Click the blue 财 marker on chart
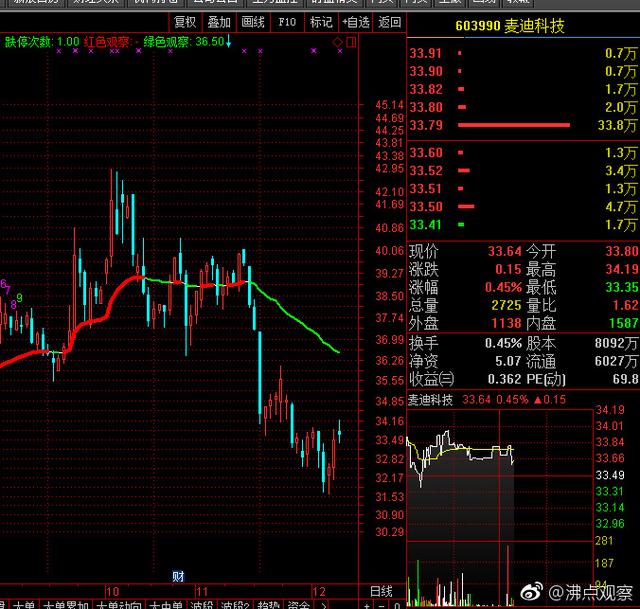Screen dimensions: 640x609 pos(177,575)
